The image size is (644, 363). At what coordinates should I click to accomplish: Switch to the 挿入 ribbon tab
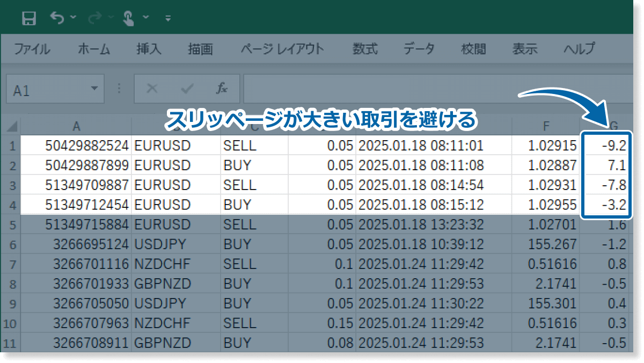(149, 49)
